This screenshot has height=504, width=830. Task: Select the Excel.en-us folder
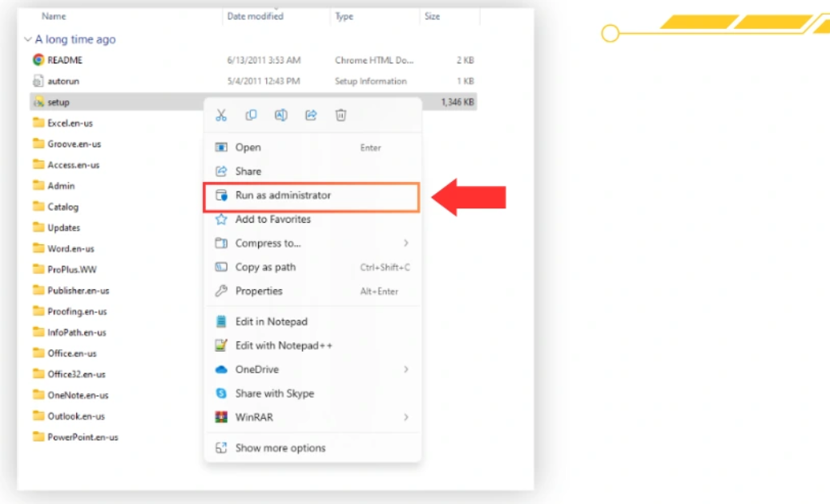(x=71, y=123)
